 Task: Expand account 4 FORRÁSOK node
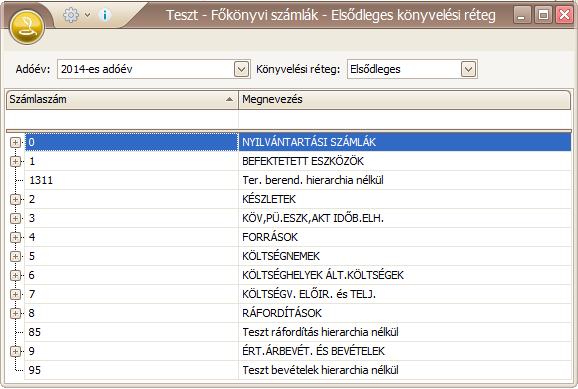point(15,237)
